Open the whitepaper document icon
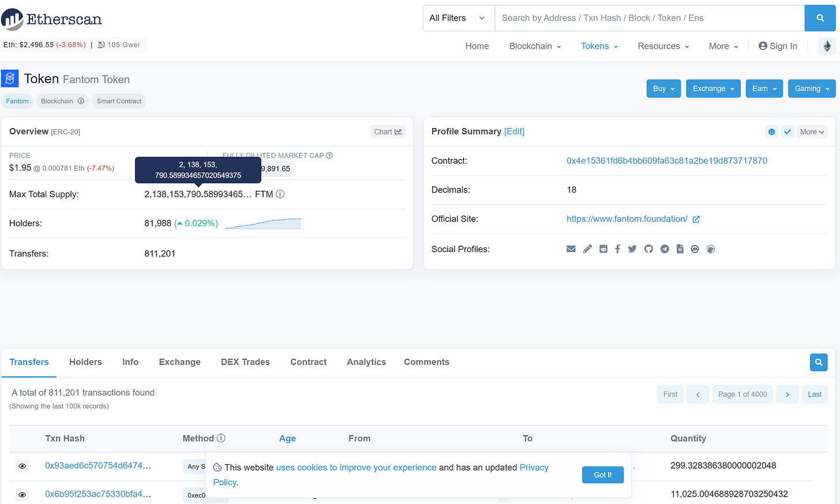 tap(680, 249)
